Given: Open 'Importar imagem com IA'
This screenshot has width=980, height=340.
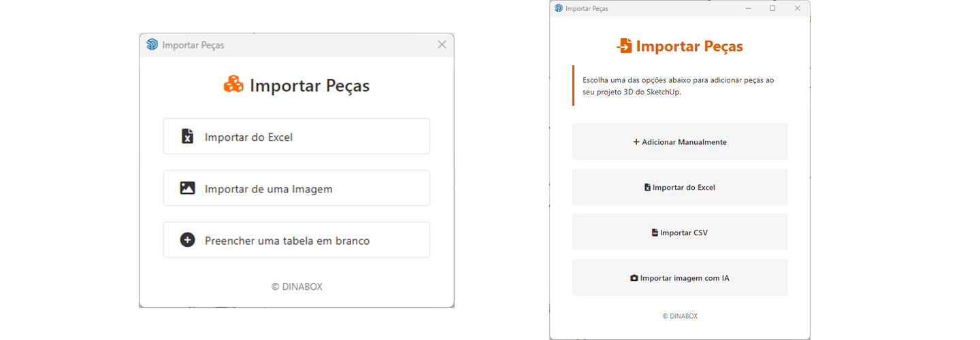Looking at the screenshot, I should point(680,278).
